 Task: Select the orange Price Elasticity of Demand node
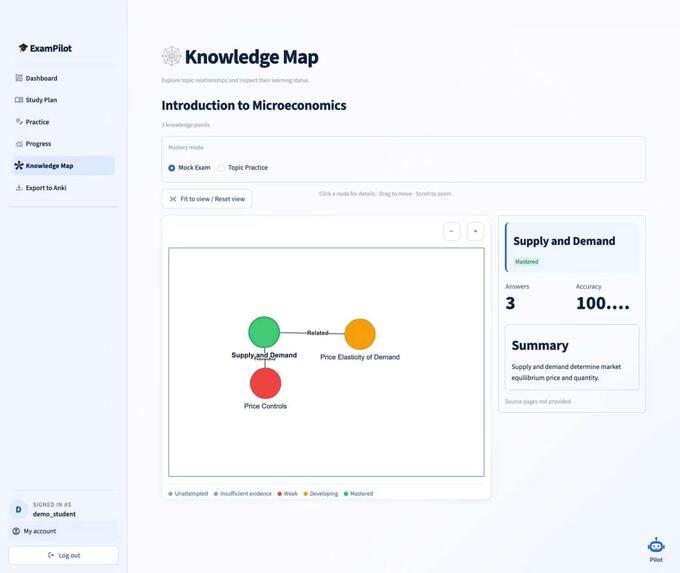click(x=360, y=334)
